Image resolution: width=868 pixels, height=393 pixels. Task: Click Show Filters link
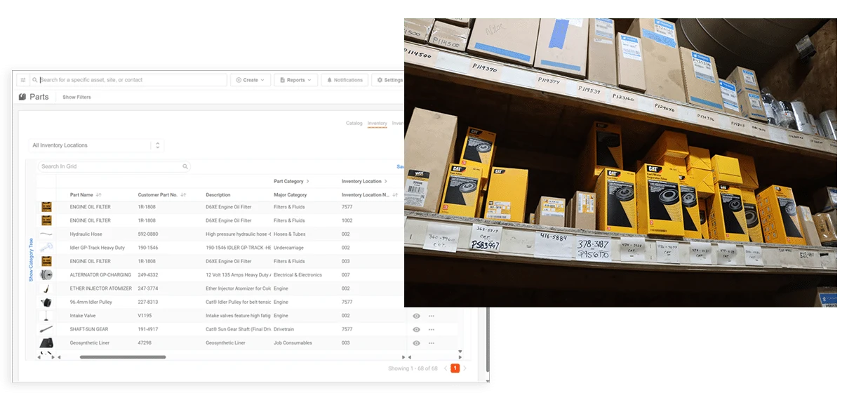click(76, 97)
